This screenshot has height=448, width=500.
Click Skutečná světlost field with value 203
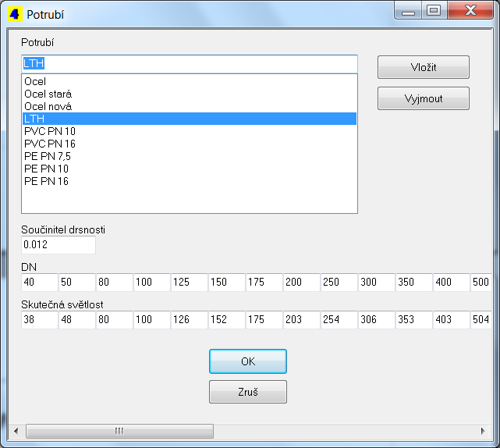pyautogui.click(x=302, y=319)
